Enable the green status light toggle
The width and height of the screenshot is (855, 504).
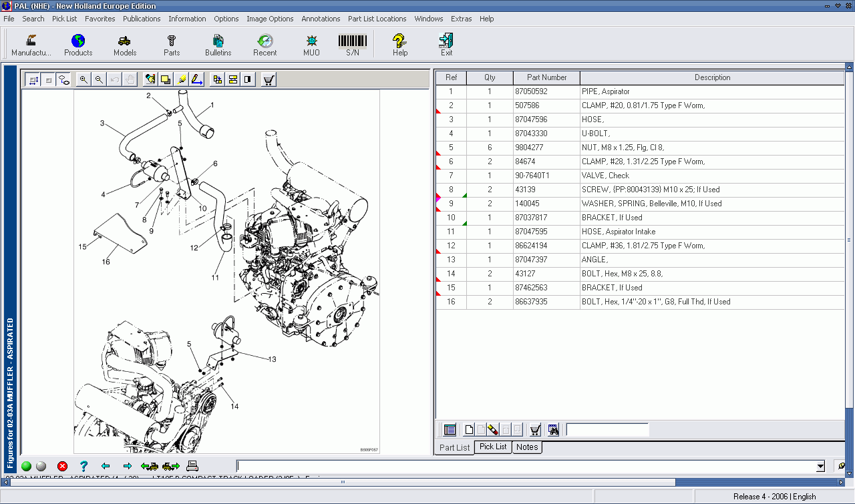(x=26, y=466)
